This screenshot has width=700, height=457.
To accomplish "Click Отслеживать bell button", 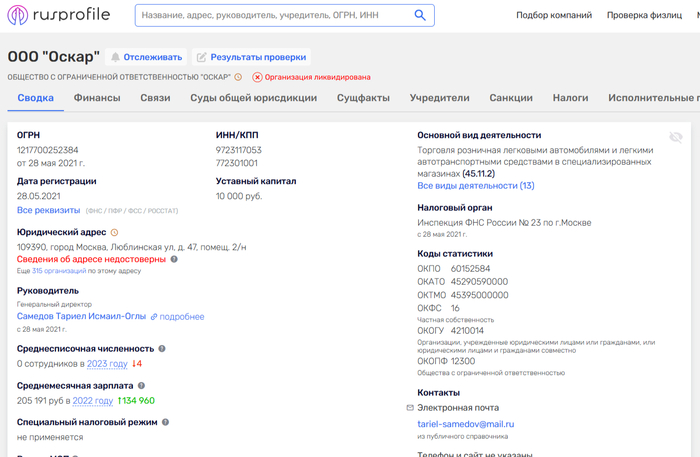I will click(x=146, y=57).
